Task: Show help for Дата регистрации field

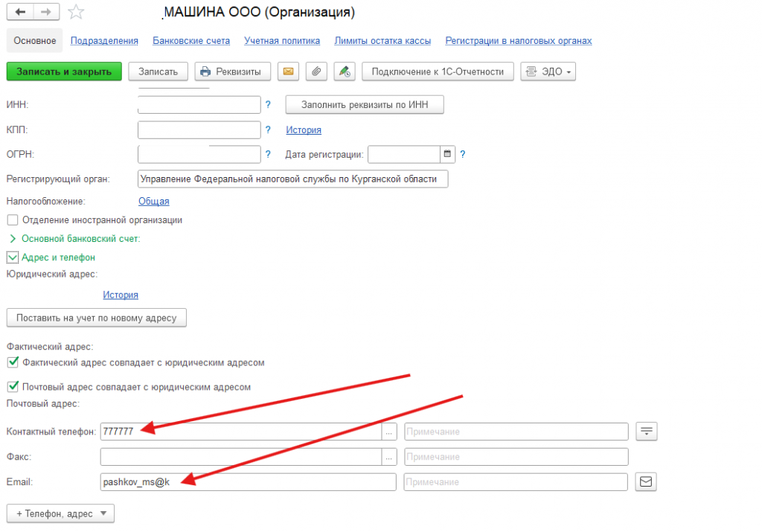Action: 463,155
